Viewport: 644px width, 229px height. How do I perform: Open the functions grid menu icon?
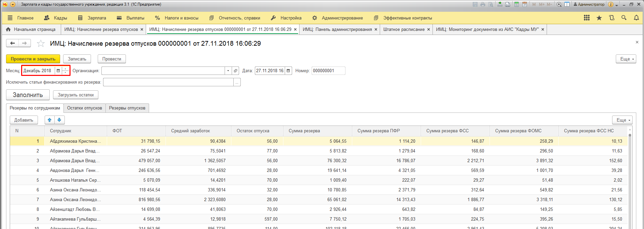pyautogui.click(x=587, y=18)
